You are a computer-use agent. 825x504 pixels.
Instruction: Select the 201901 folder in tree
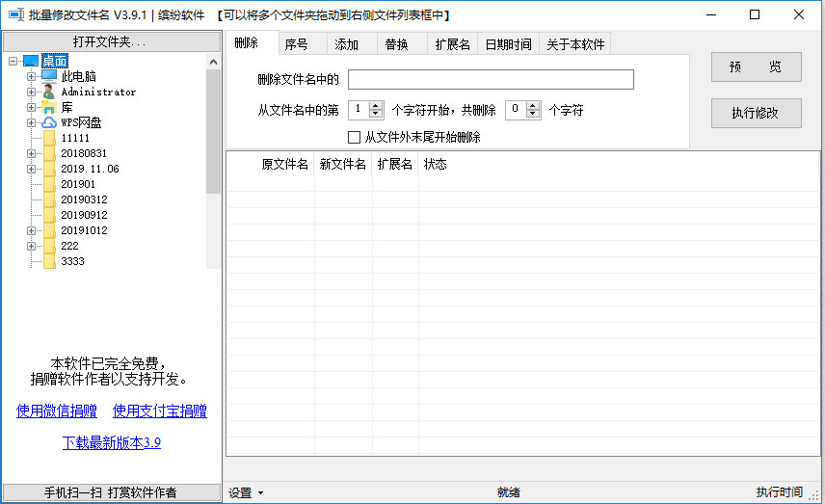pos(78,184)
